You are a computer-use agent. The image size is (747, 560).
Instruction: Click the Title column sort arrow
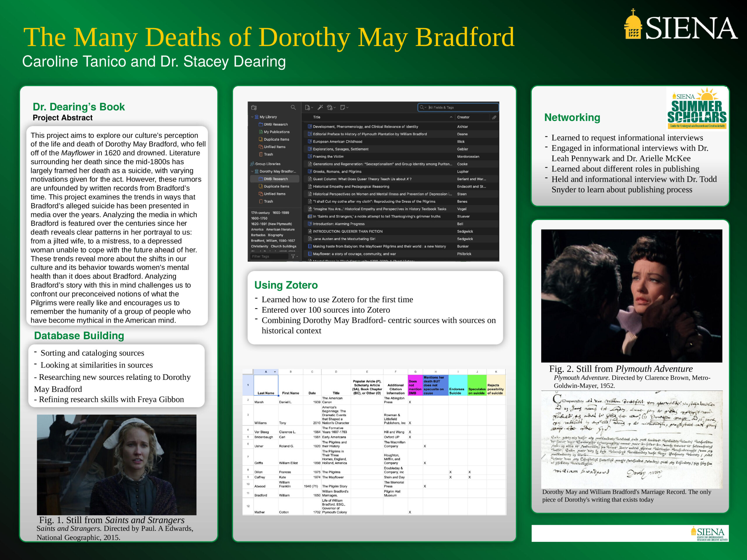click(x=451, y=117)
